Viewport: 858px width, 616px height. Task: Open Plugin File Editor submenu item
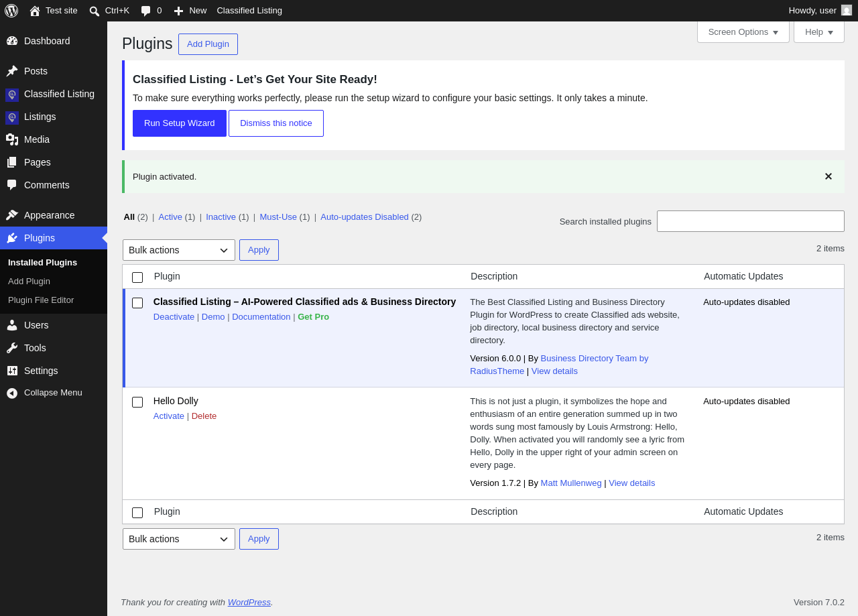(41, 300)
